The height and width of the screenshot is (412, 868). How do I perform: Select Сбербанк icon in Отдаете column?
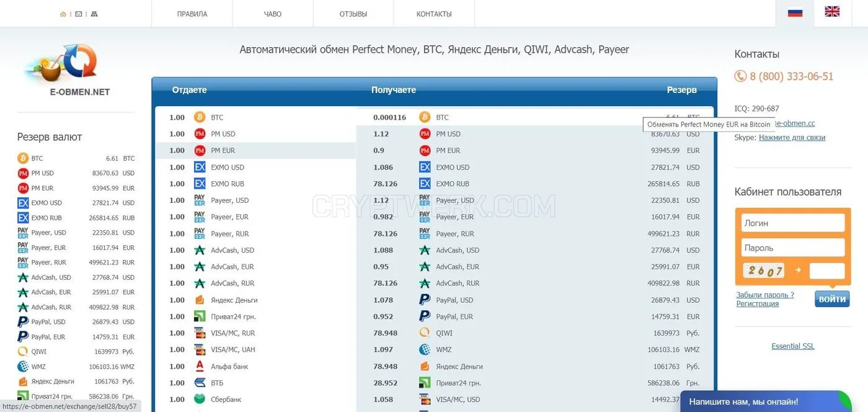click(200, 399)
